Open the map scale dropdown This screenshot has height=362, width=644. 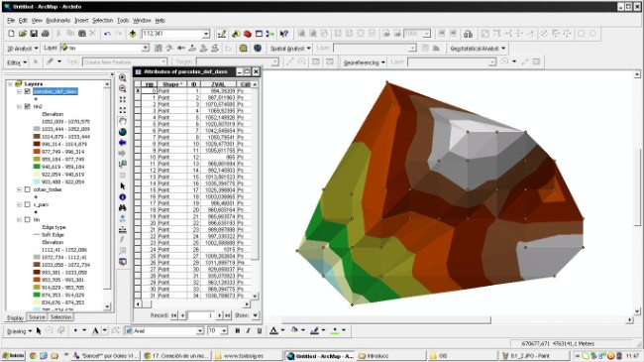pyautogui.click(x=206, y=34)
